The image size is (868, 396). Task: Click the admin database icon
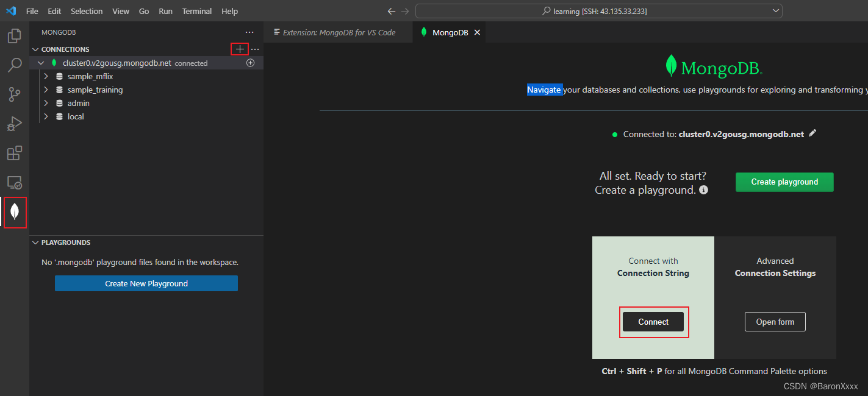pyautogui.click(x=59, y=104)
